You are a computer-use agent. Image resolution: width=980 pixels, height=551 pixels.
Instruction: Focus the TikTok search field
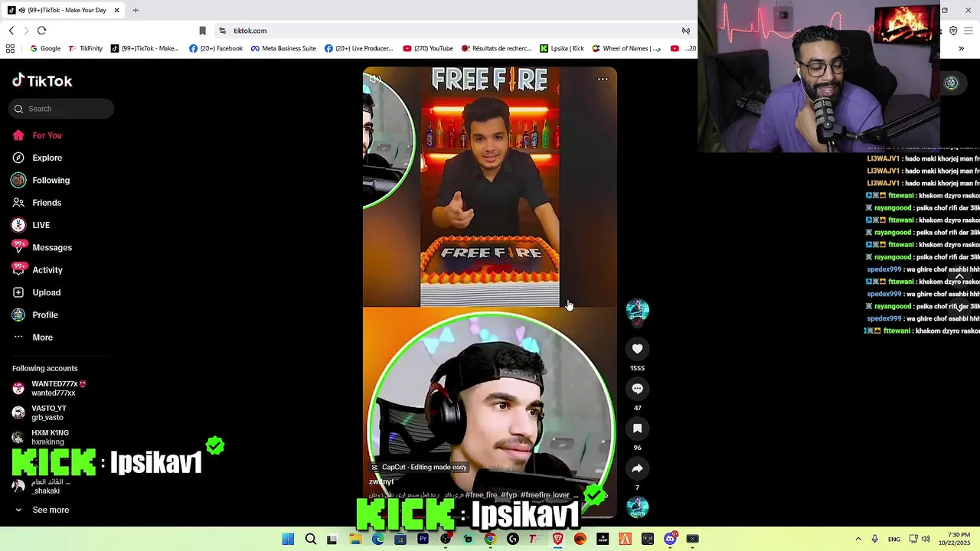pyautogui.click(x=61, y=109)
